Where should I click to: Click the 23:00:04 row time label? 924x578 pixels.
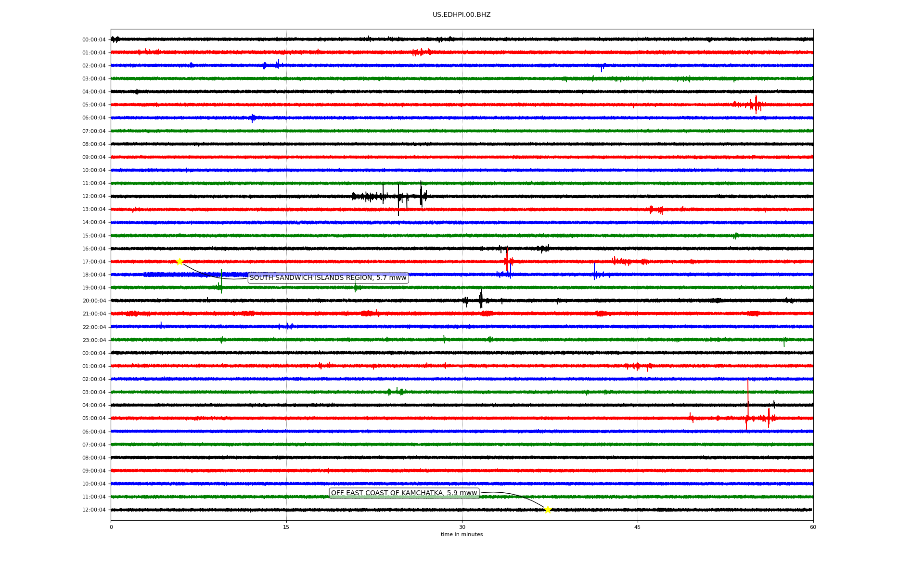point(94,341)
